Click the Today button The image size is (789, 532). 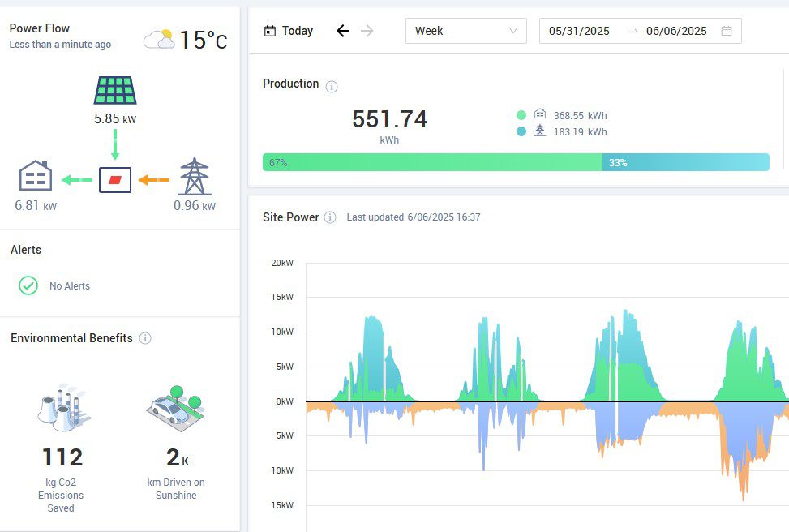289,31
